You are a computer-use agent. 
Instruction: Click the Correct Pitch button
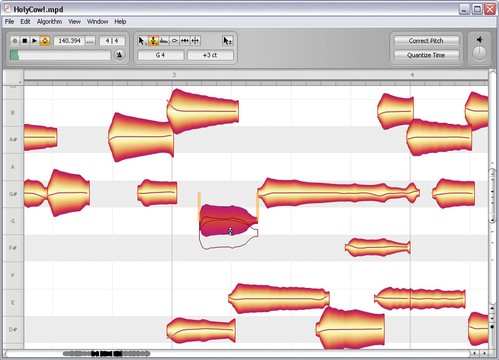tap(426, 41)
